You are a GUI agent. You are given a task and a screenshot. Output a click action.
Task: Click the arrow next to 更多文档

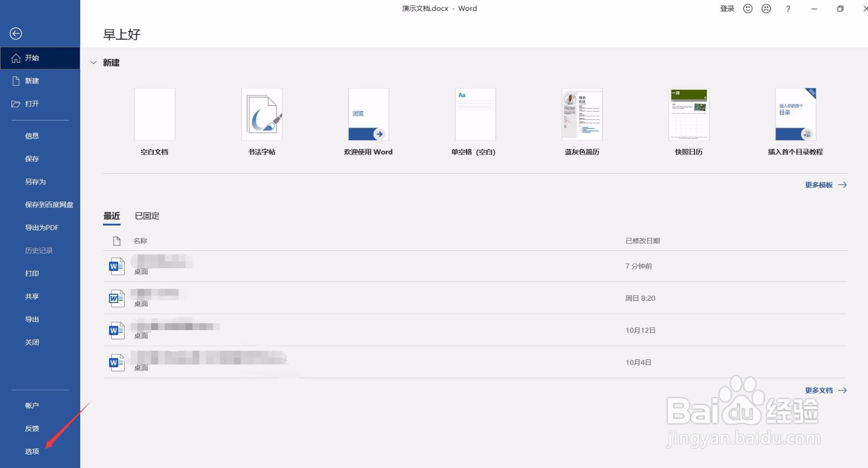[843, 390]
